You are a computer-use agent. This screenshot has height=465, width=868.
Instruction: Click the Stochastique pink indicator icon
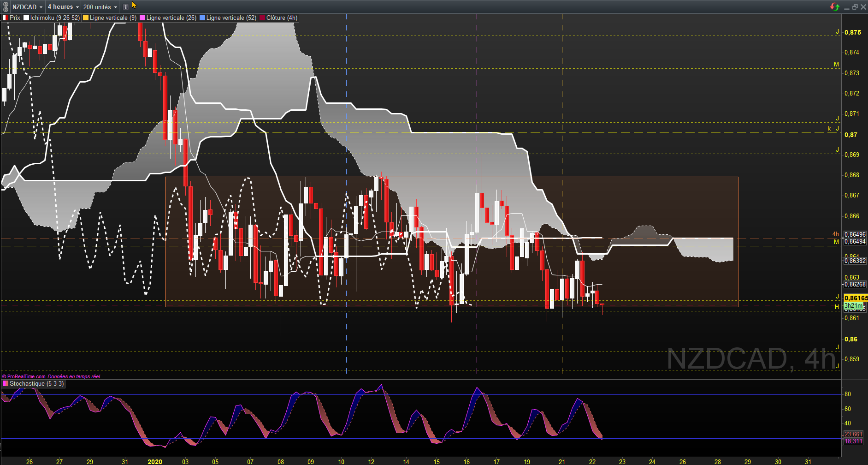pyautogui.click(x=6, y=384)
